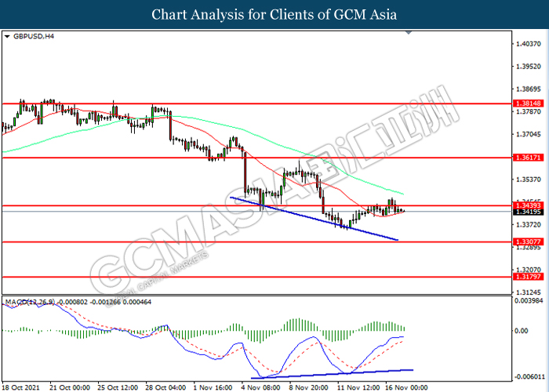Select the 1.34393 level price label

[x=529, y=205]
